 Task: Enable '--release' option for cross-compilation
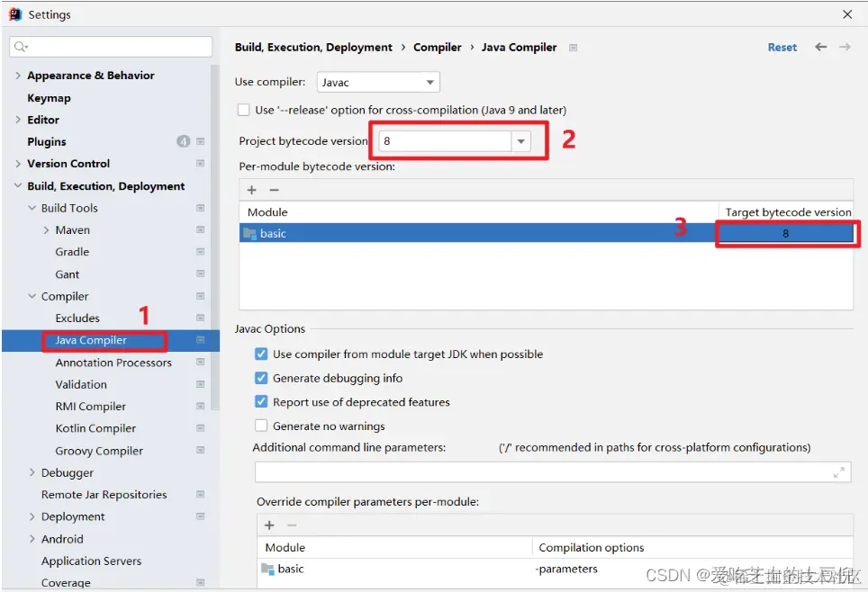pyautogui.click(x=244, y=110)
